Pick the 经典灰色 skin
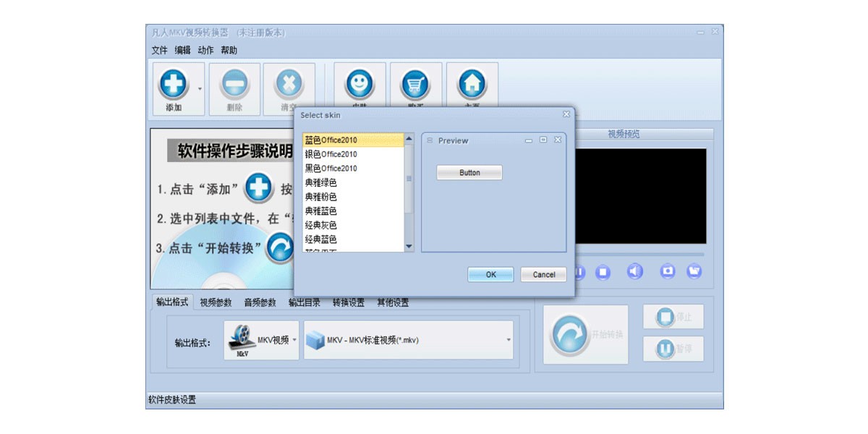 pos(353,225)
